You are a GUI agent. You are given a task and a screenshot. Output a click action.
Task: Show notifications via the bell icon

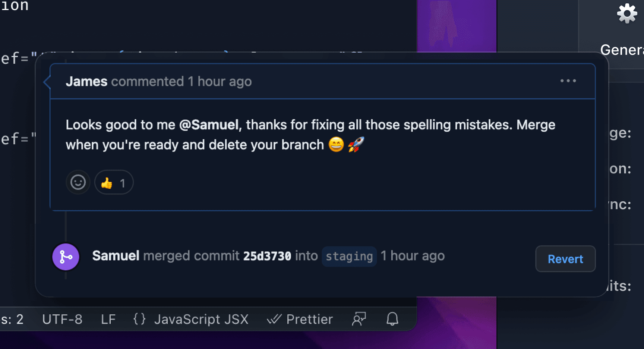point(392,319)
